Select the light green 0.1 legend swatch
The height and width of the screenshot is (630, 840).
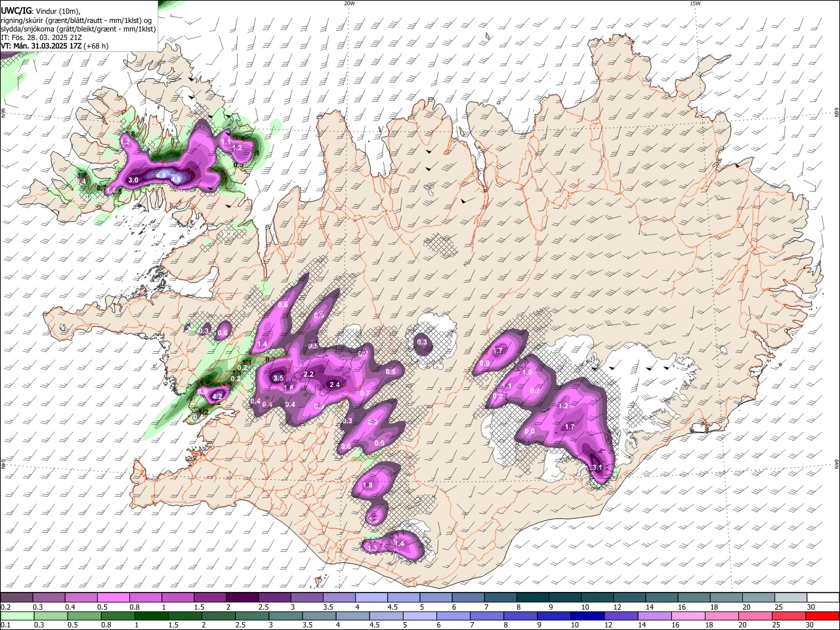(16, 616)
